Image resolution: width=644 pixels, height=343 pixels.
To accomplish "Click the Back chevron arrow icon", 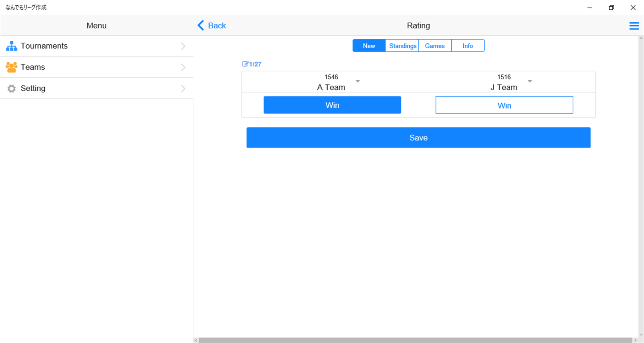I will pos(201,25).
